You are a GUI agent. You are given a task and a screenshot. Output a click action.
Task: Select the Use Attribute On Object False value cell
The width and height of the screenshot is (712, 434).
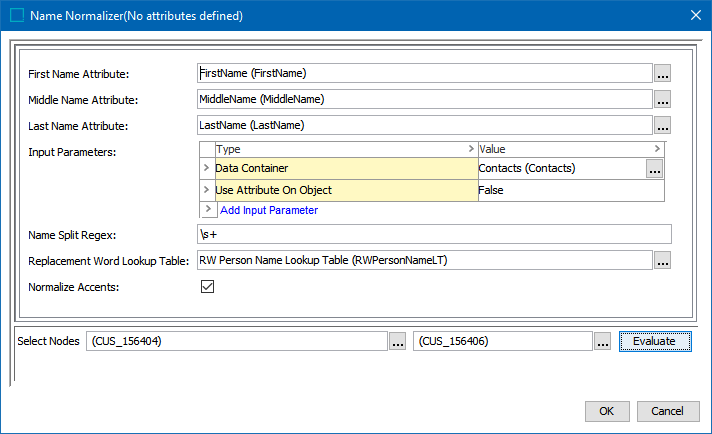click(570, 190)
